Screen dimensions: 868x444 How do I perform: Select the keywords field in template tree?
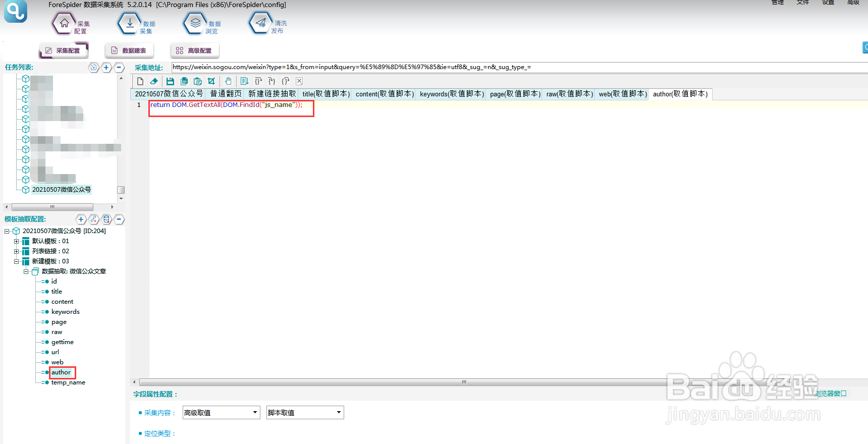coord(66,312)
